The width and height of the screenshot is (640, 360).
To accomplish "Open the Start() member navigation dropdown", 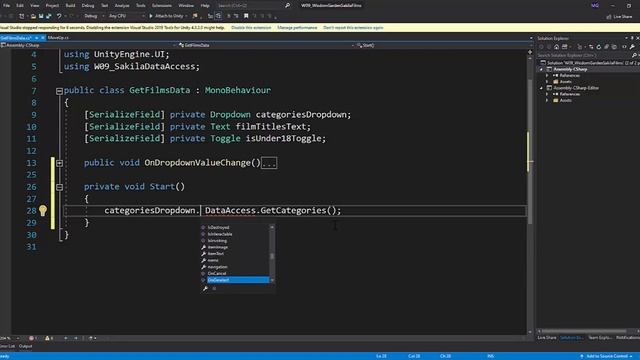I will click(x=442, y=45).
